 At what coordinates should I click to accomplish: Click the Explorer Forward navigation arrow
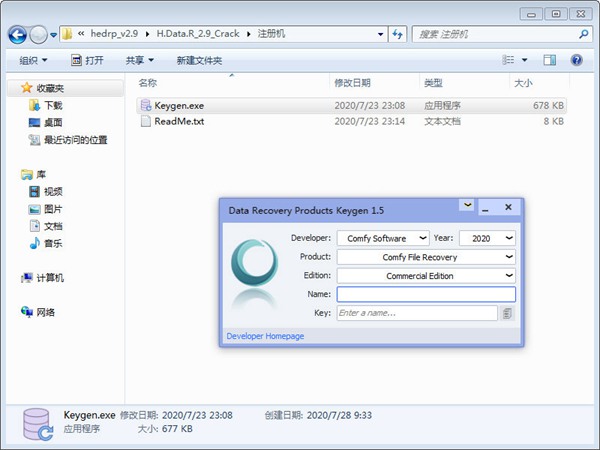click(38, 35)
